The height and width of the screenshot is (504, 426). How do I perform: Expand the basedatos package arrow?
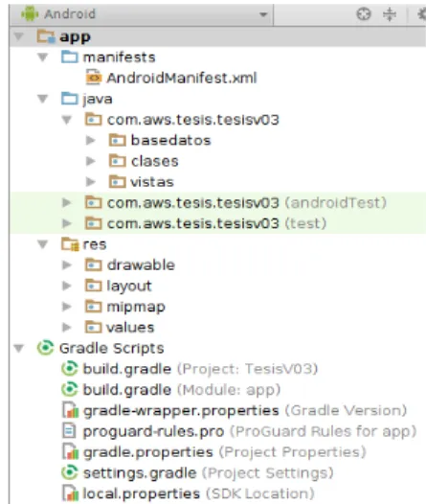pyautogui.click(x=91, y=141)
